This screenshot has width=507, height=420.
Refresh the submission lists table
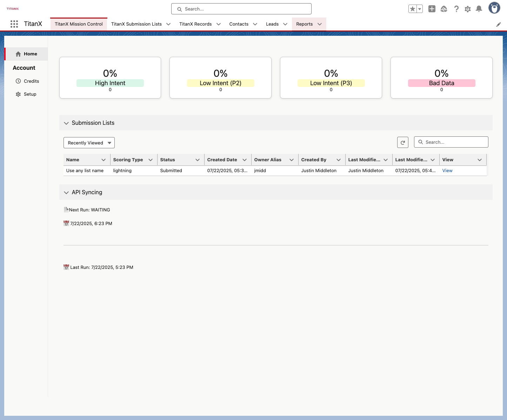[x=403, y=142]
